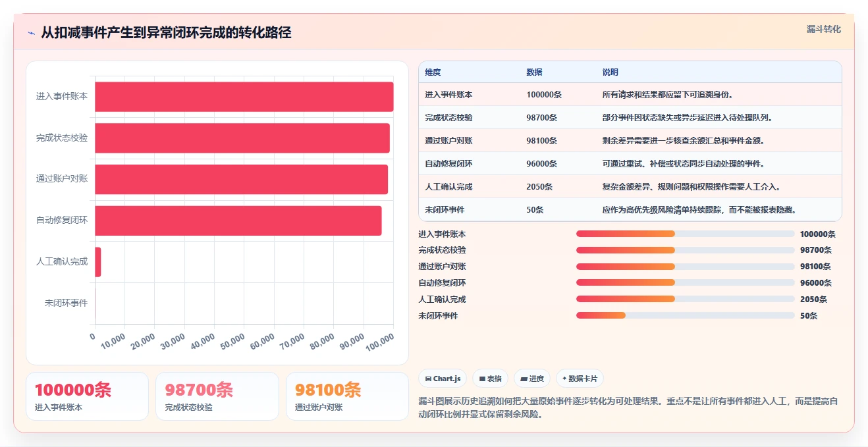Select the 表格 tag chip
Viewport: 868px width, 447px height.
(x=490, y=379)
